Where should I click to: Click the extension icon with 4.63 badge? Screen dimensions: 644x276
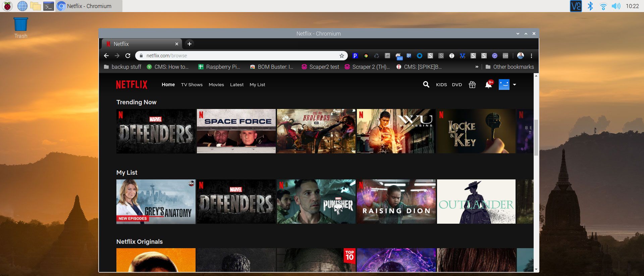pyautogui.click(x=398, y=56)
